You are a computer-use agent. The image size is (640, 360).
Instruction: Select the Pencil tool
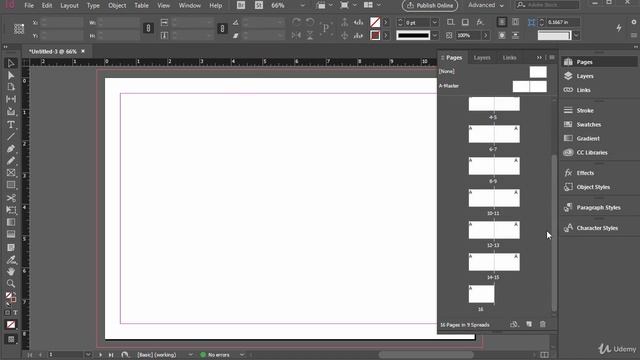11,160
